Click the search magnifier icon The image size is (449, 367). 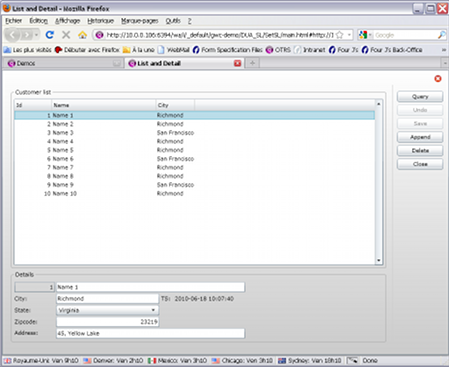(442, 35)
